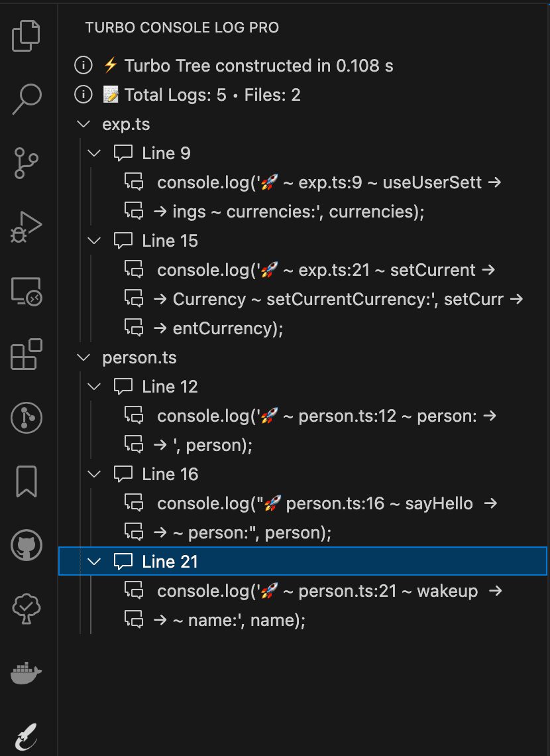Open the Explorer view
This screenshot has width=550, height=756.
tap(27, 36)
